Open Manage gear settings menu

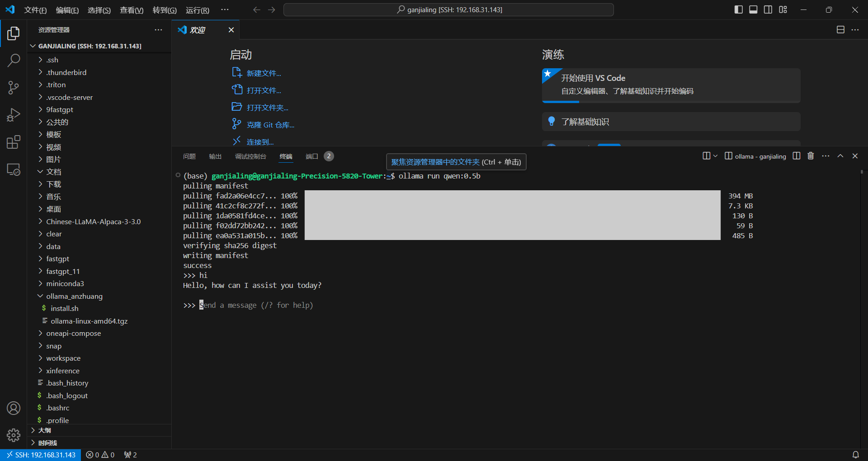(14, 435)
